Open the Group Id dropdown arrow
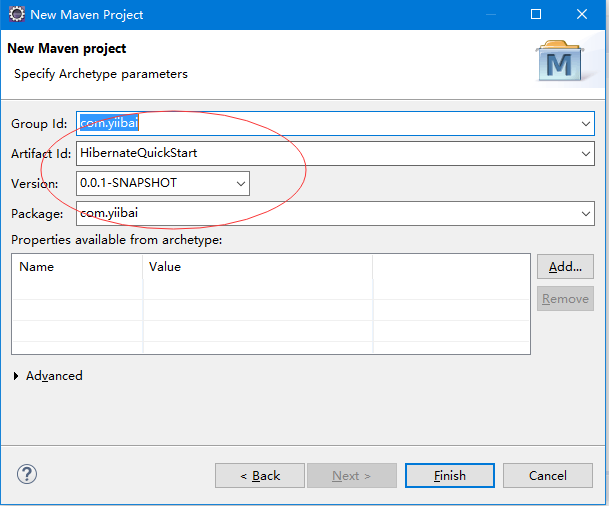The image size is (609, 506). (585, 124)
